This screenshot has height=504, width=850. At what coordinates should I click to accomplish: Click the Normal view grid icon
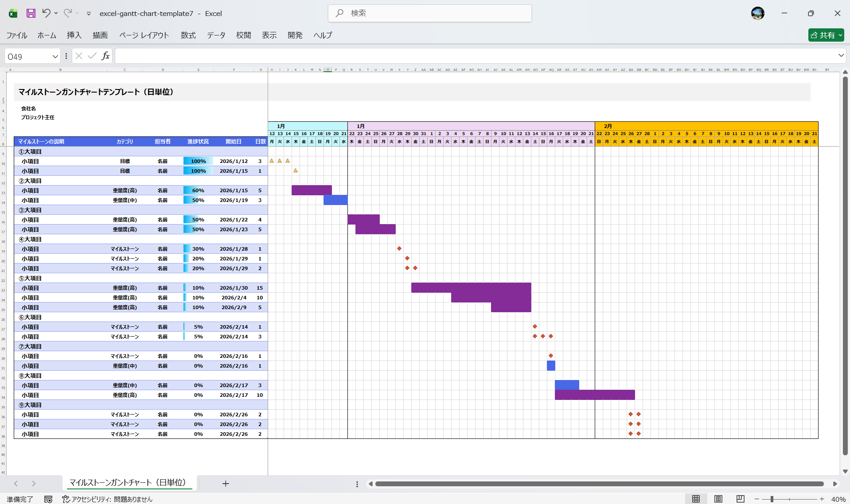click(x=696, y=499)
